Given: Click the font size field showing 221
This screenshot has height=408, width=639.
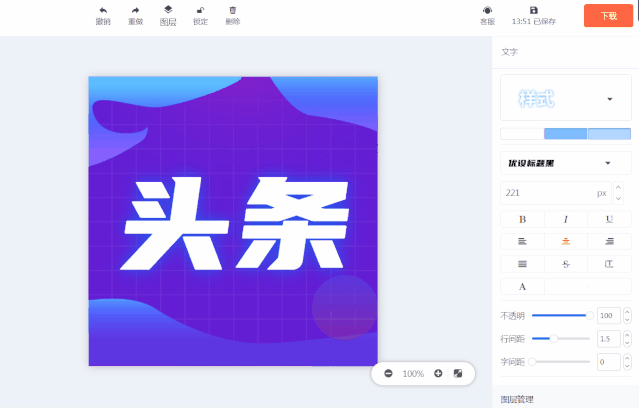Looking at the screenshot, I should tap(556, 193).
